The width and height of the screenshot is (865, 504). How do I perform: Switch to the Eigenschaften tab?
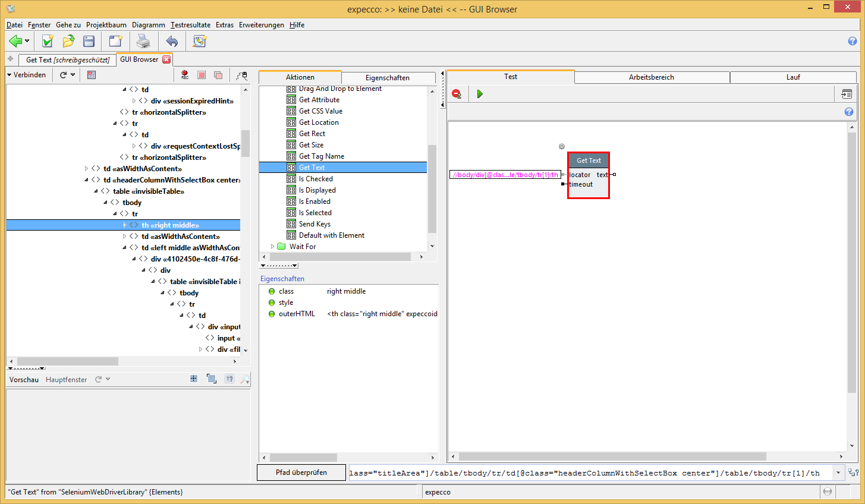(387, 78)
